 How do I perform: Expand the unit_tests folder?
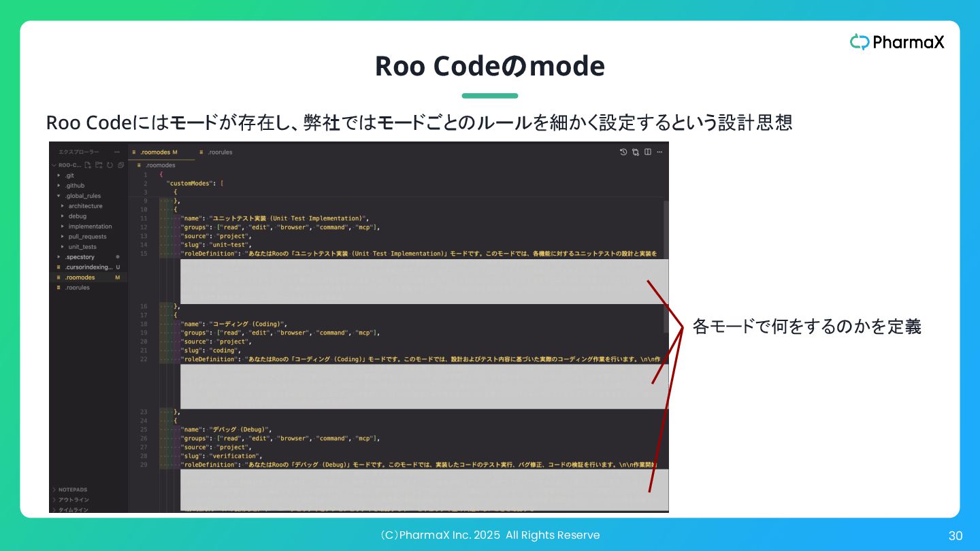(x=63, y=247)
